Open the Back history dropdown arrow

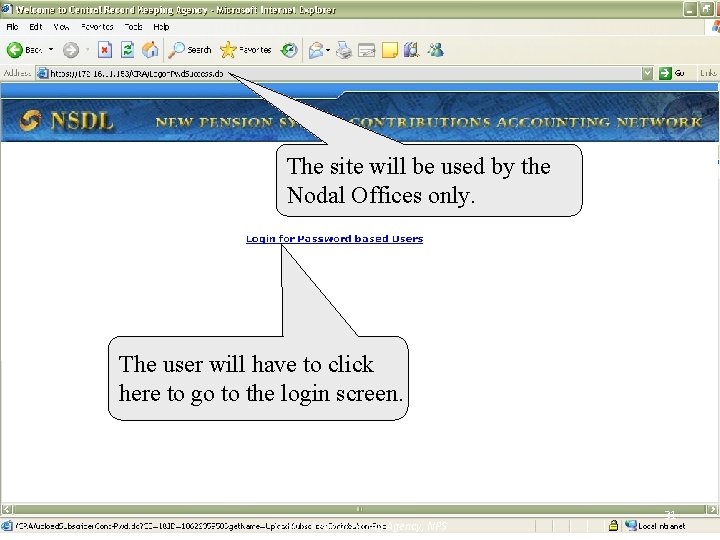coord(51,50)
